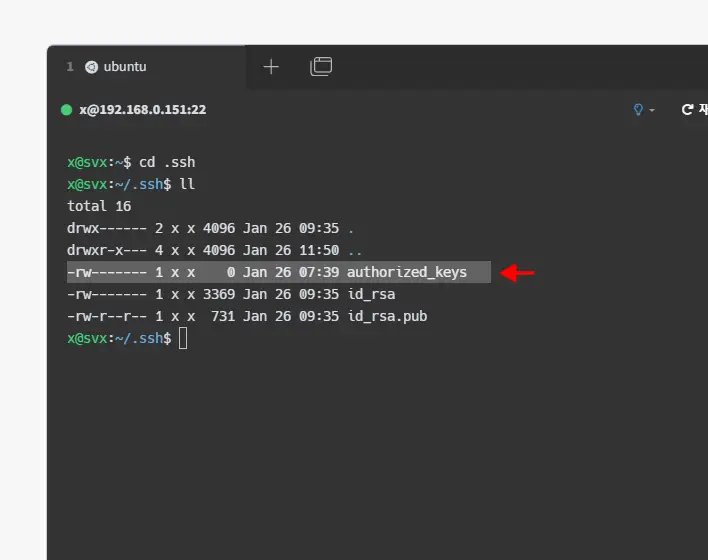The image size is (708, 560).
Task: Click the id_rsa file name
Action: pyautogui.click(x=370, y=294)
